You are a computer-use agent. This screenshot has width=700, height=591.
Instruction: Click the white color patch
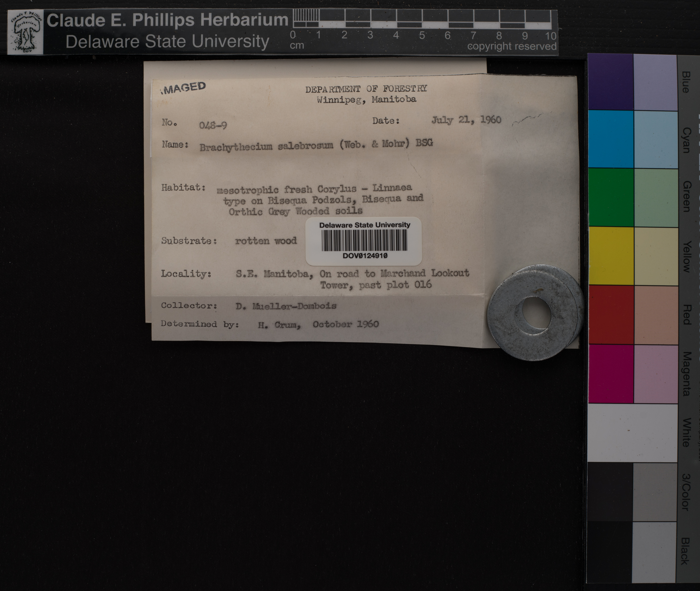632,433
